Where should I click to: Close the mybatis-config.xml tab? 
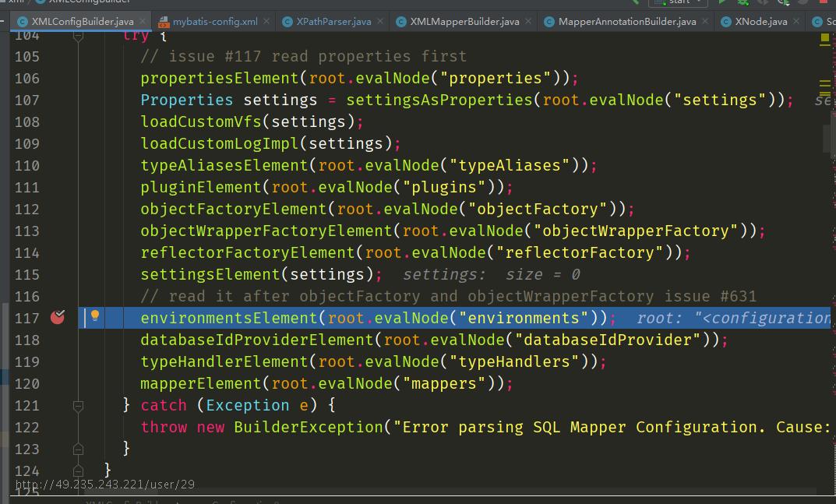click(x=266, y=21)
